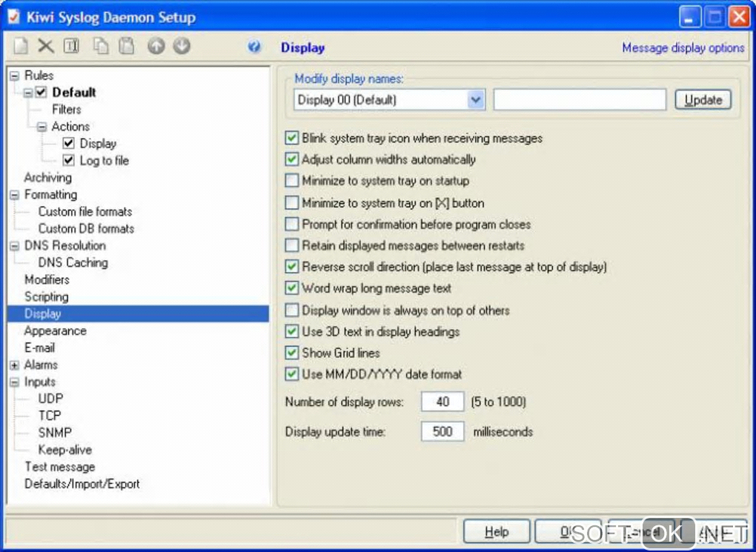756x552 pixels.
Task: Click the Copy toolbar icon
Action: point(100,46)
